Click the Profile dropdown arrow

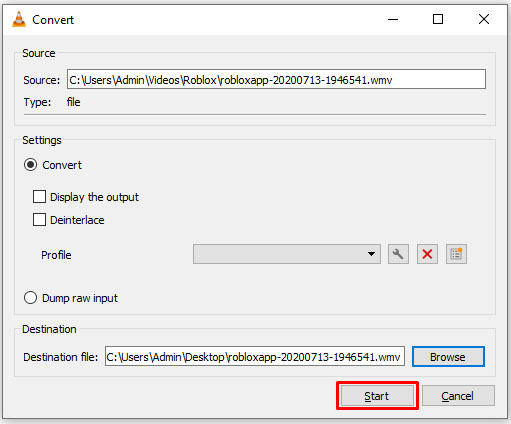click(371, 254)
